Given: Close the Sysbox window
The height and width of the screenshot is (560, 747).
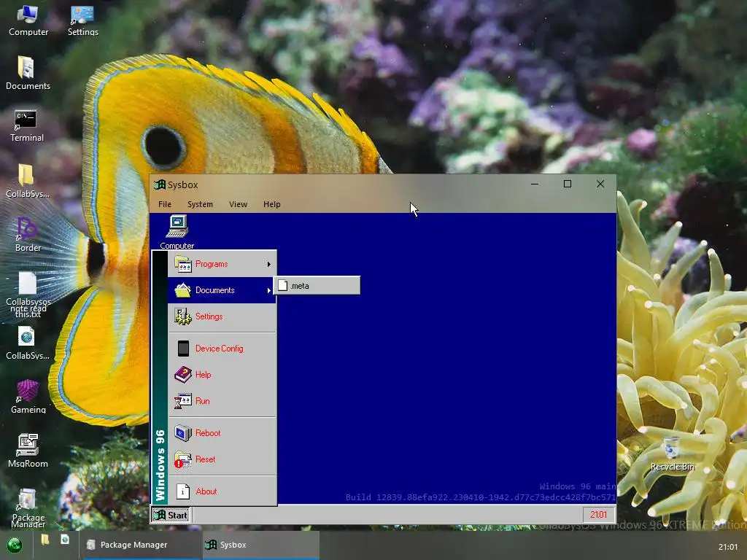Looking at the screenshot, I should 600,184.
